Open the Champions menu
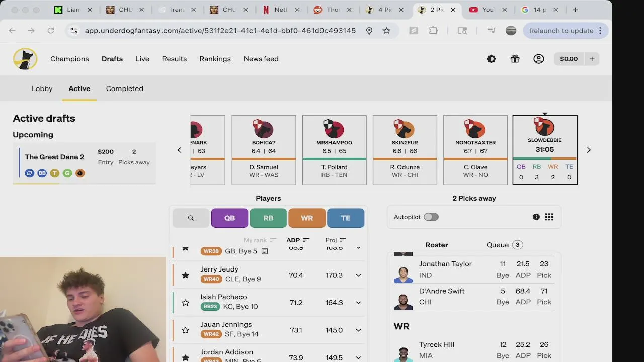This screenshot has height=362, width=644. [69, 59]
